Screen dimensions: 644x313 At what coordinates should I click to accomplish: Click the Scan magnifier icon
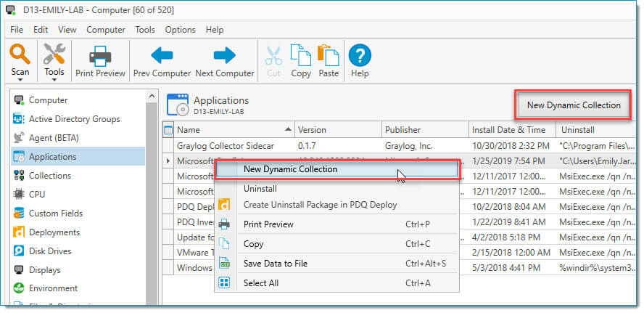(x=20, y=54)
